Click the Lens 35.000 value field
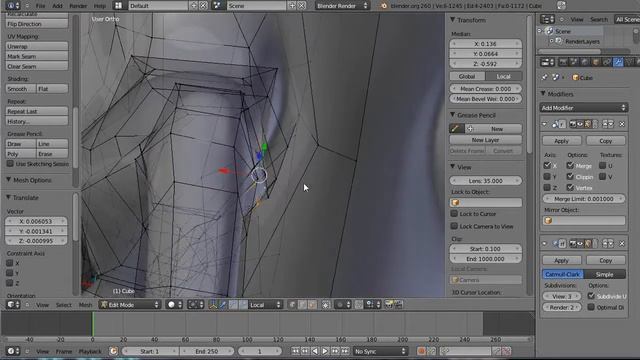Viewport: 640px width, 360px height. click(x=486, y=180)
